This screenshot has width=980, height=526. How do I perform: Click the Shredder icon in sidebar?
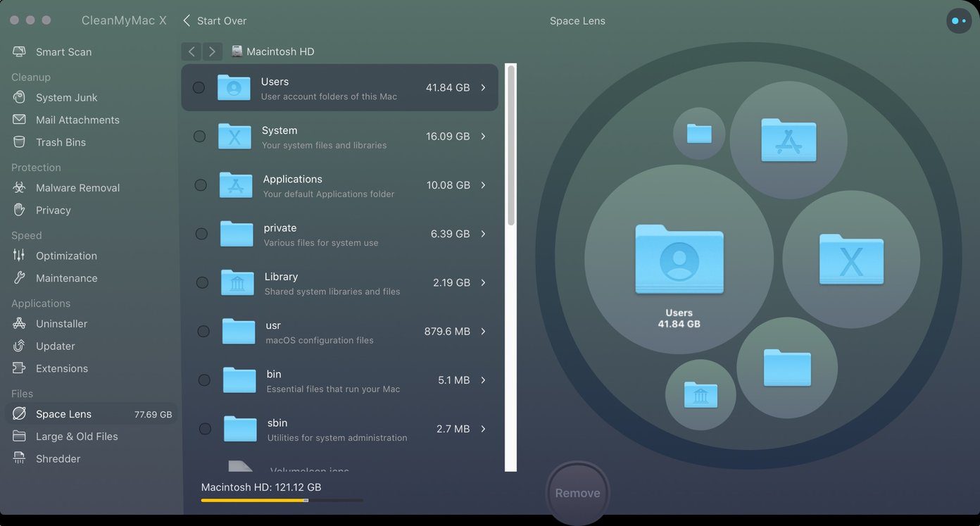pyautogui.click(x=20, y=458)
